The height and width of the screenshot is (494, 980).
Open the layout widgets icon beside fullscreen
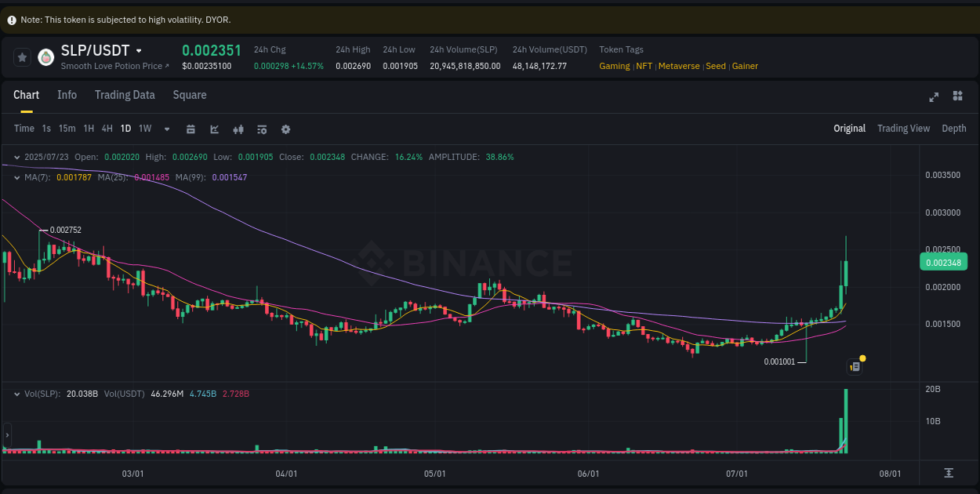(x=957, y=96)
